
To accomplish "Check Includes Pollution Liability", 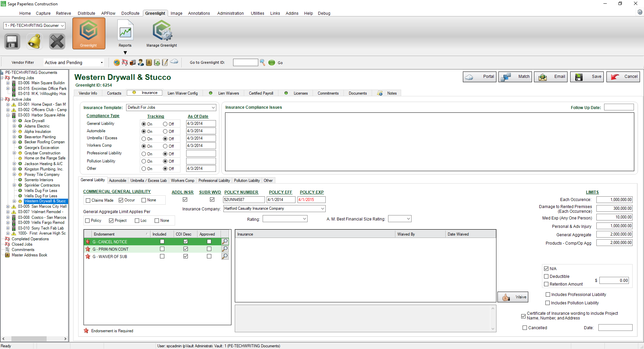I will pos(548,303).
